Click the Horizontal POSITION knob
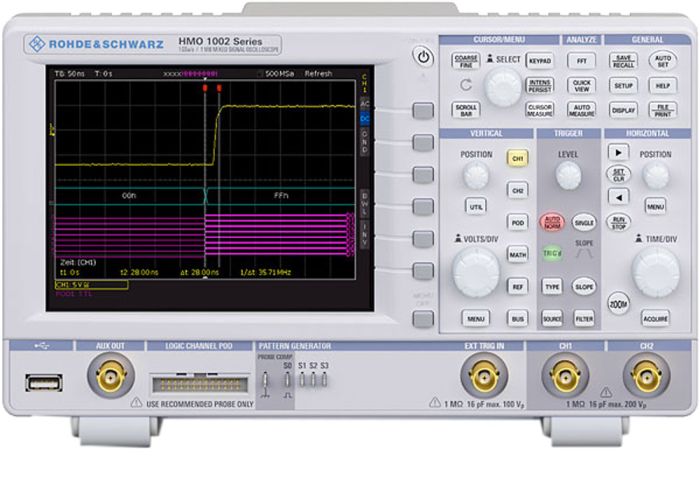This screenshot has height=478, width=700. 655,175
